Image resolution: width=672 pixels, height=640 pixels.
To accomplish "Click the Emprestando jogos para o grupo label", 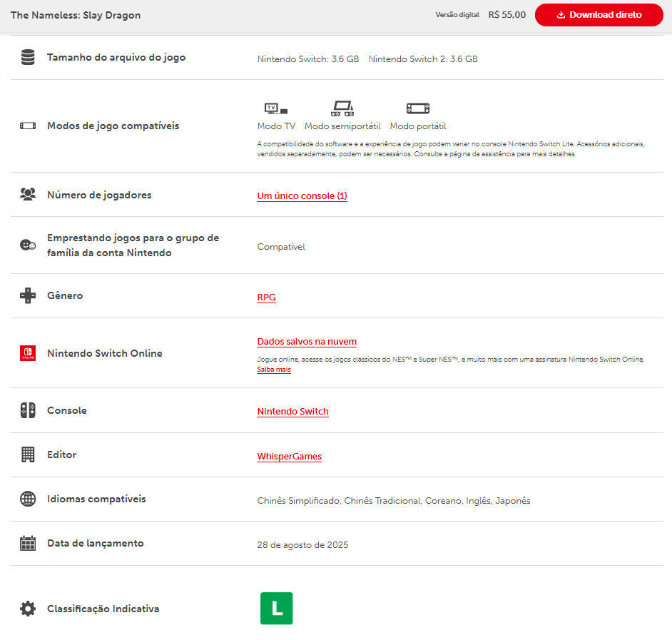I will (x=133, y=245).
